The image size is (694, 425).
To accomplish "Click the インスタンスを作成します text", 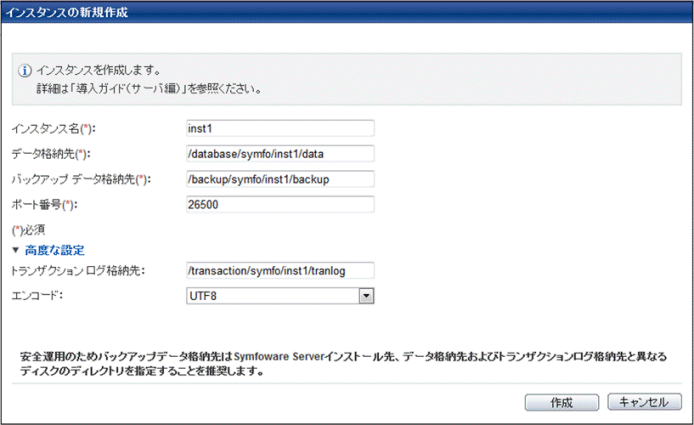I will pyautogui.click(x=98, y=70).
